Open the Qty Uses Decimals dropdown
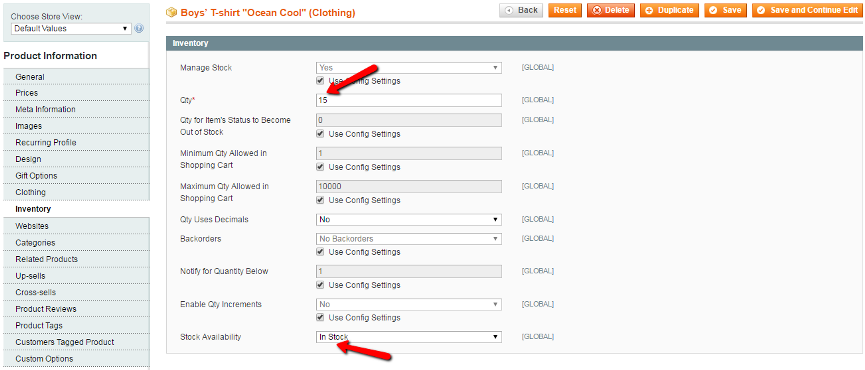865x370 pixels. point(409,219)
